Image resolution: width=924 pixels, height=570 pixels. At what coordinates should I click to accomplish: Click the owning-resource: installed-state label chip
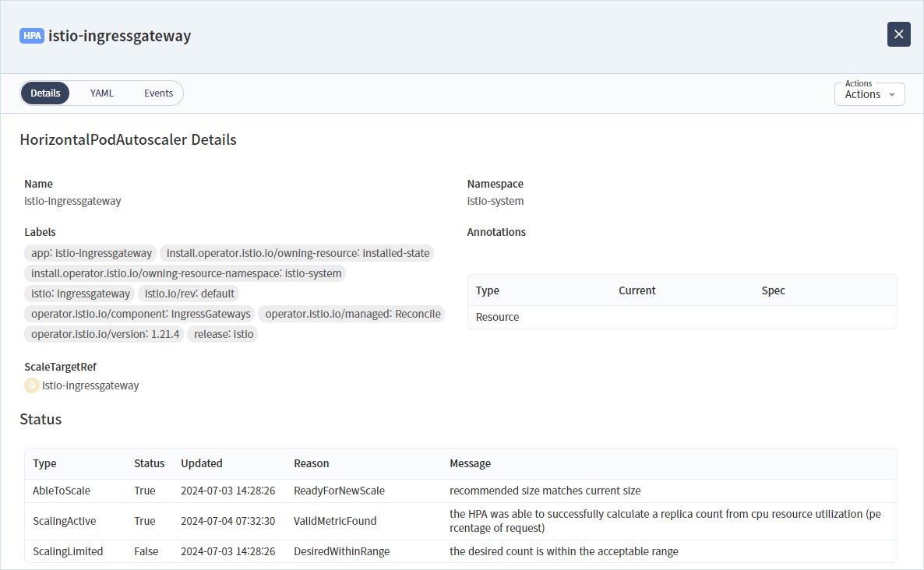tap(298, 253)
